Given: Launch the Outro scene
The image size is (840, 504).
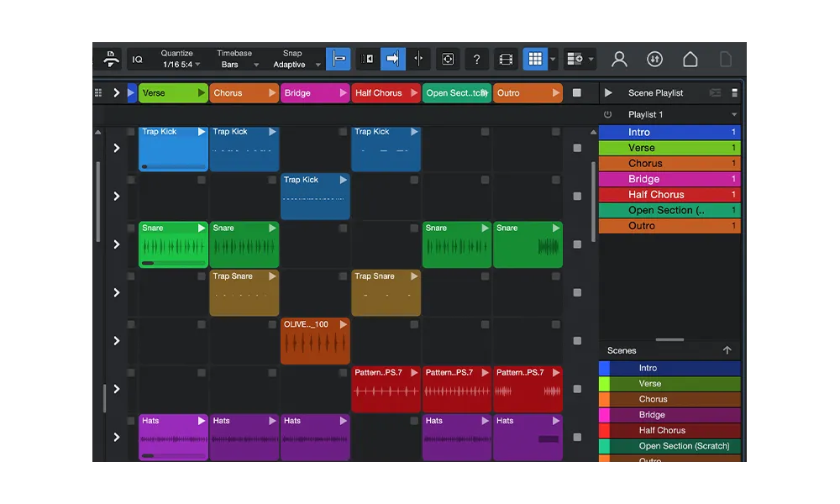Looking at the screenshot, I should [x=556, y=93].
